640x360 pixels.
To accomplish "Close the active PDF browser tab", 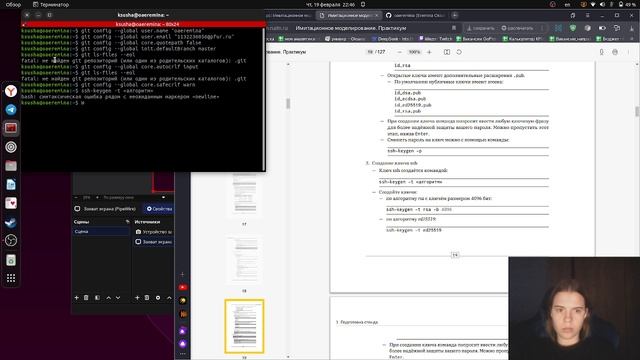I will pos(376,16).
